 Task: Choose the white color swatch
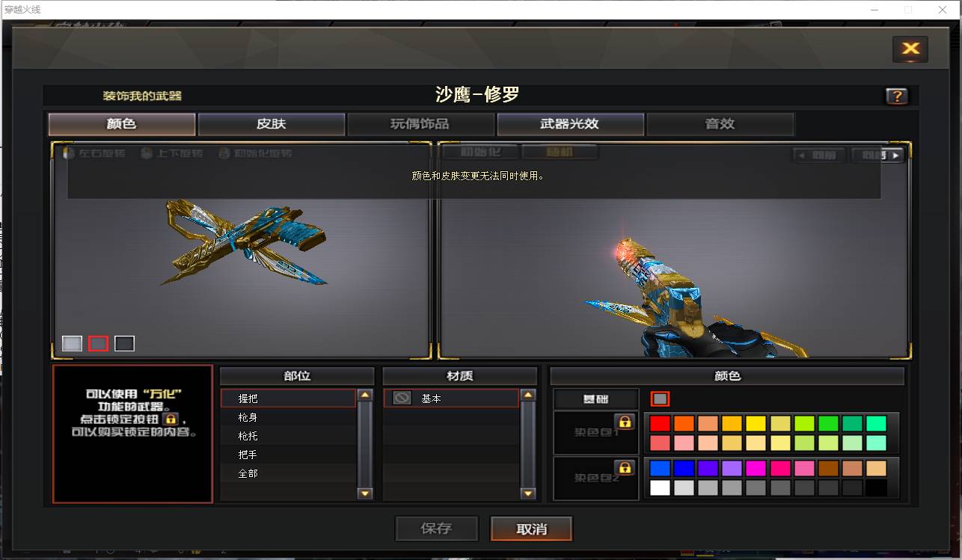pyautogui.click(x=660, y=487)
